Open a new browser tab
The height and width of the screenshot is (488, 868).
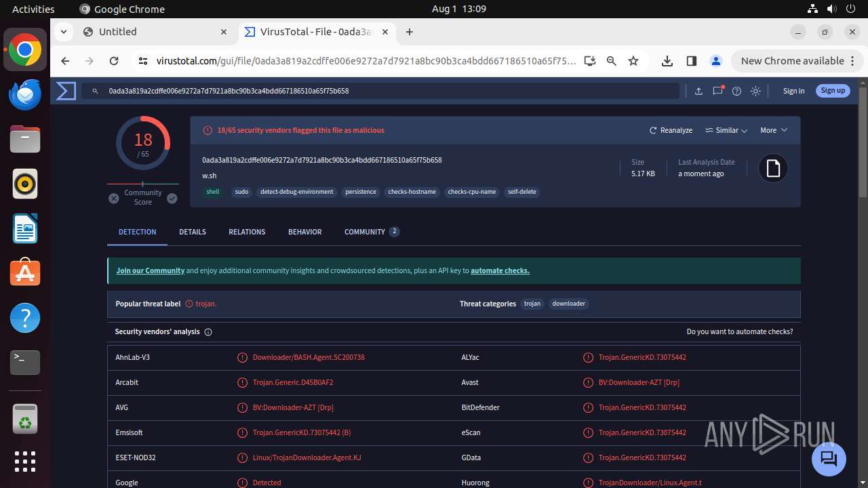[x=410, y=32]
